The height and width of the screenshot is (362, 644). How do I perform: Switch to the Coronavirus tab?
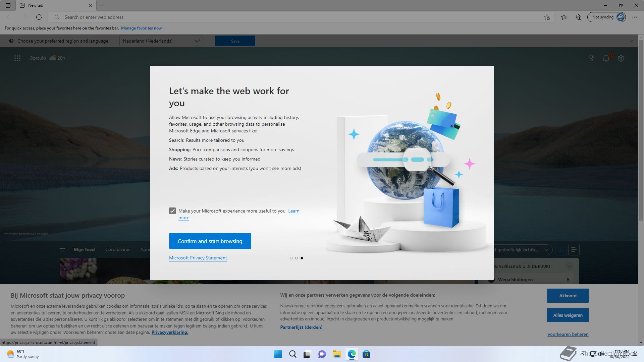118,249
